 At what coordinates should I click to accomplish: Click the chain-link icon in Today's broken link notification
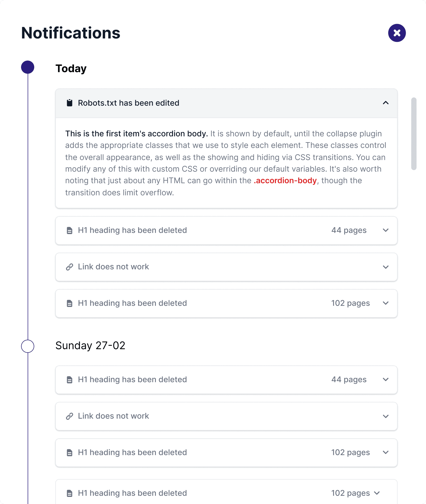click(x=70, y=267)
